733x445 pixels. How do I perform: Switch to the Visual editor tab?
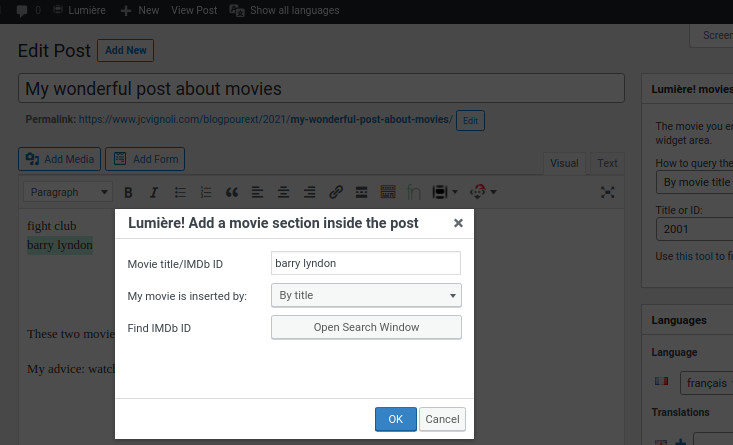[564, 163]
